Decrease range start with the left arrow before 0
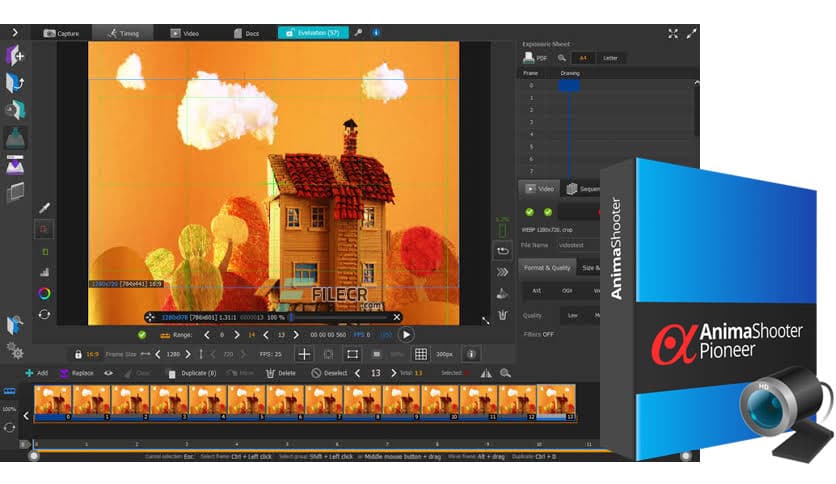 pyautogui.click(x=207, y=335)
